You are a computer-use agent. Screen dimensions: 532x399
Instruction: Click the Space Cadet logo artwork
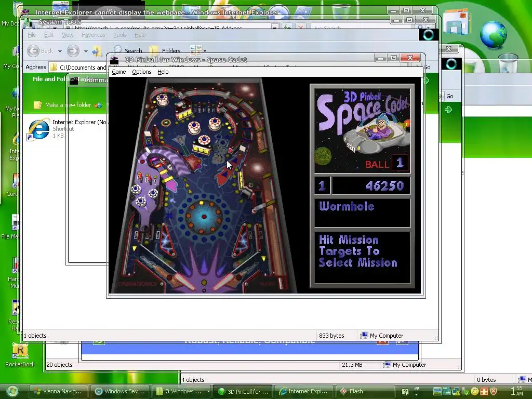tap(362, 130)
